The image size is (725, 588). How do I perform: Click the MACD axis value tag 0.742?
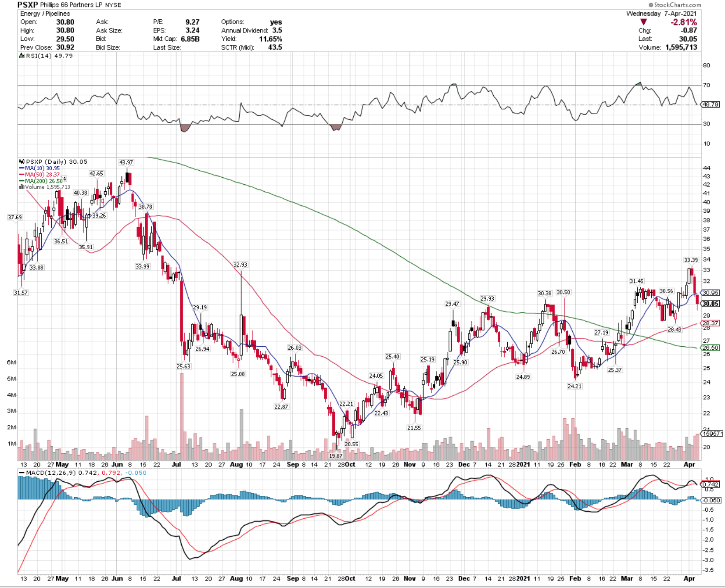click(711, 484)
